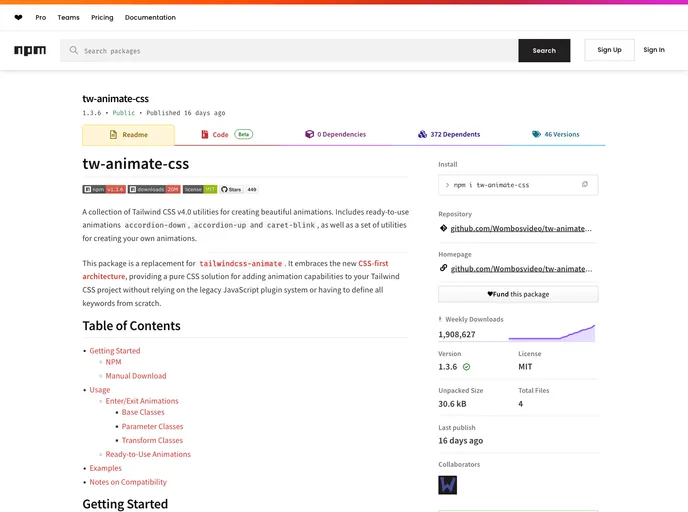Click the verified provenance checkmark by version 1.3.6

pos(466,367)
